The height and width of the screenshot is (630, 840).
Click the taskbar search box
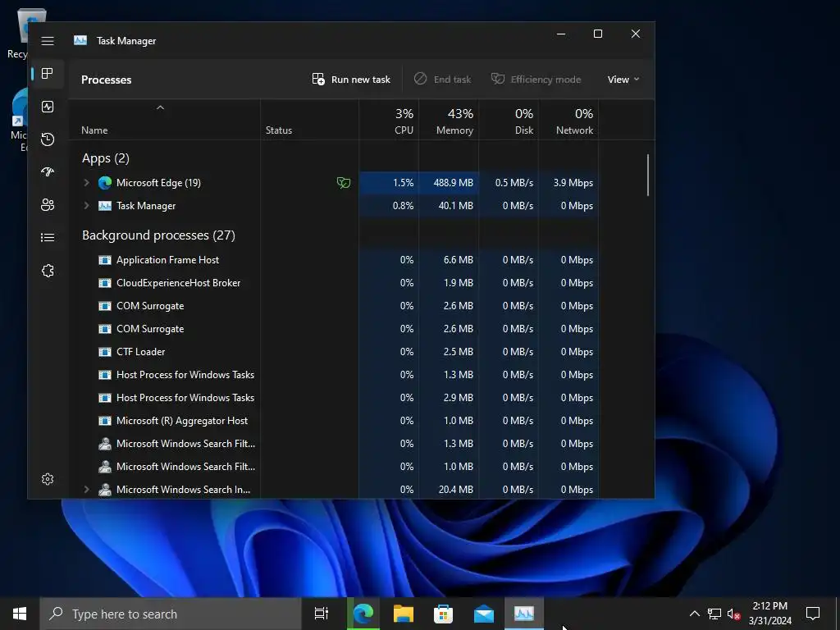(171, 614)
